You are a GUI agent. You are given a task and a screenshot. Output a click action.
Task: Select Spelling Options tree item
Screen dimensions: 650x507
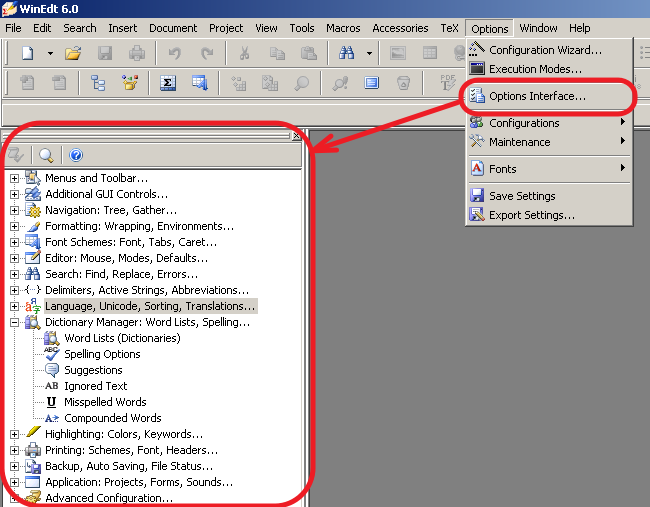pyautogui.click(x=102, y=354)
